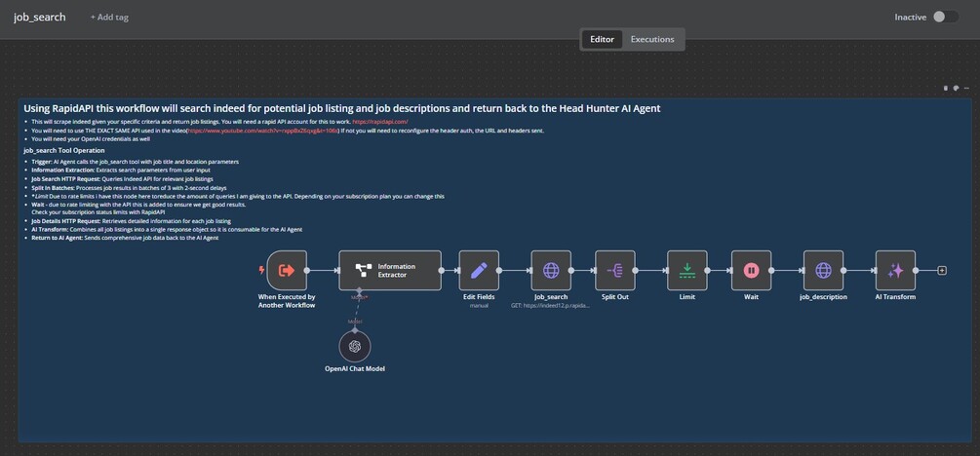Open the sticky note more options menu

pyautogui.click(x=966, y=88)
